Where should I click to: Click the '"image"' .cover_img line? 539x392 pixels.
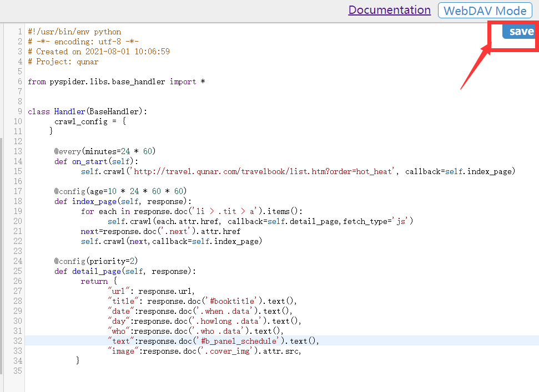point(204,351)
